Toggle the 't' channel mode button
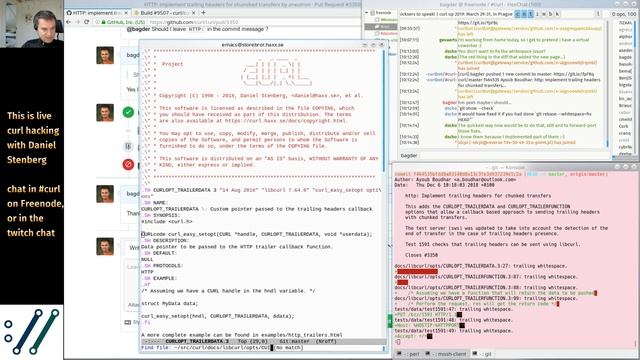640x360 pixels. click(x=531, y=14)
